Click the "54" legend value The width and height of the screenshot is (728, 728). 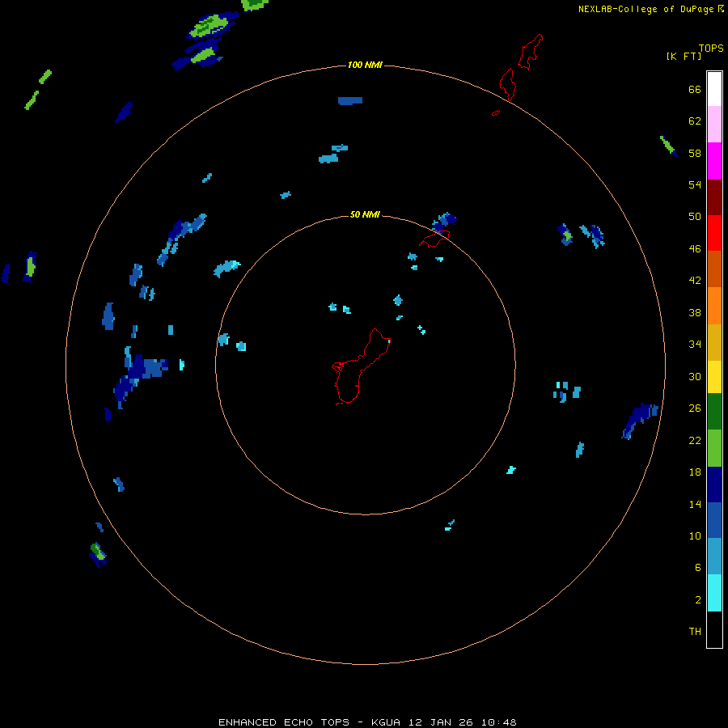click(x=695, y=184)
